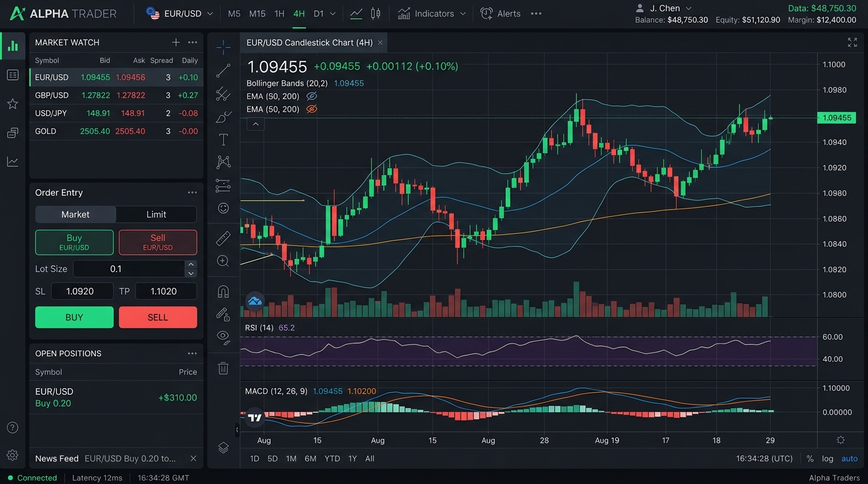
Task: Open the Alerts panel
Action: tap(500, 13)
